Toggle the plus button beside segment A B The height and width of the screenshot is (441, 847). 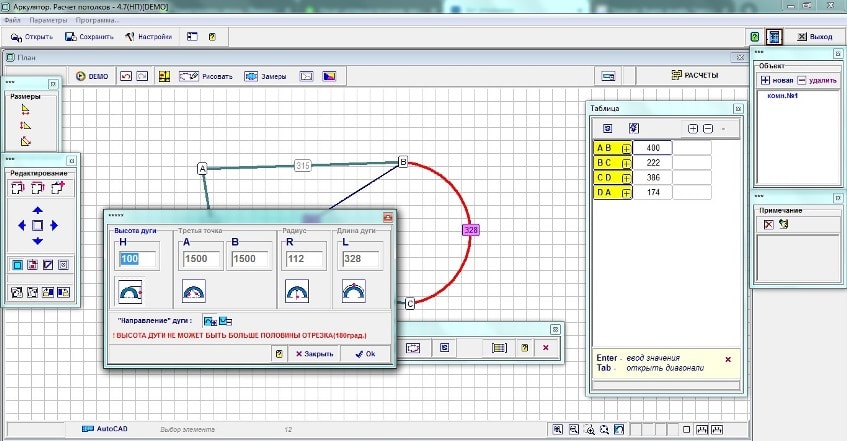click(626, 148)
